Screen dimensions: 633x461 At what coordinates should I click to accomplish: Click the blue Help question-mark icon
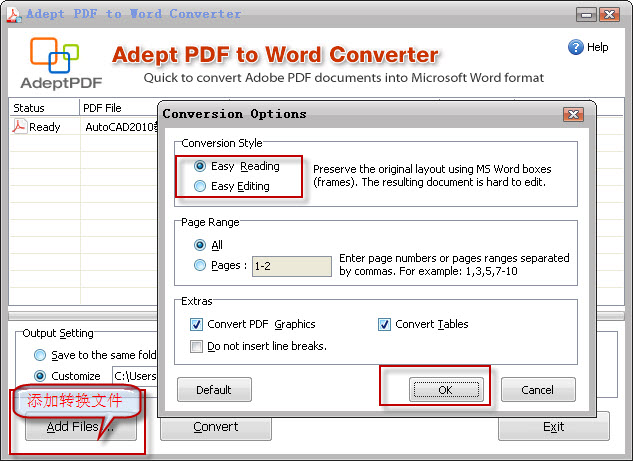pyautogui.click(x=575, y=47)
